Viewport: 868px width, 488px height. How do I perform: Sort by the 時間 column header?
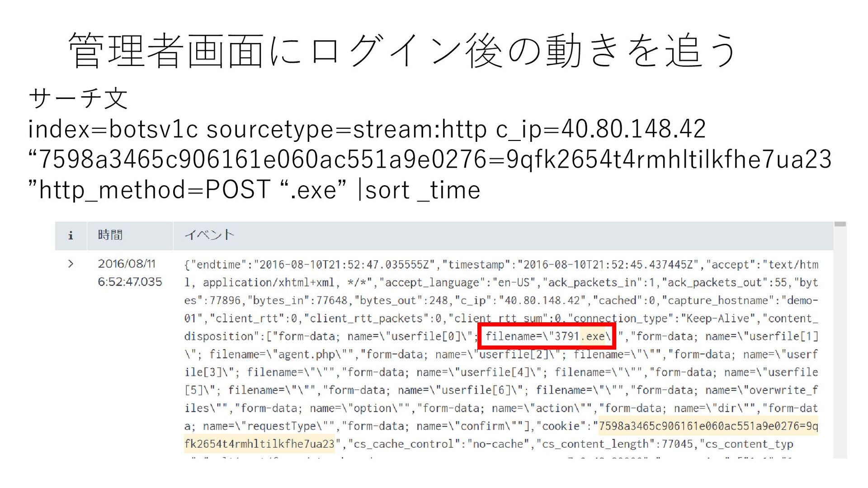110,235
